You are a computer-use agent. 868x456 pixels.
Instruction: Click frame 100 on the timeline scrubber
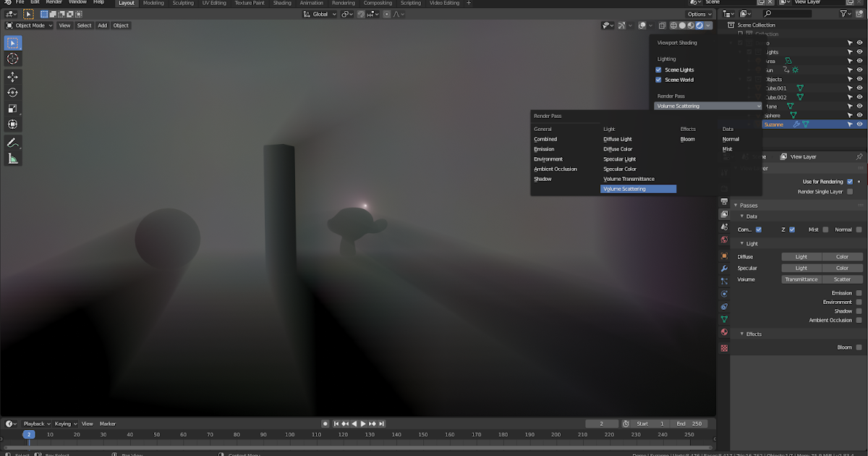pyautogui.click(x=289, y=434)
